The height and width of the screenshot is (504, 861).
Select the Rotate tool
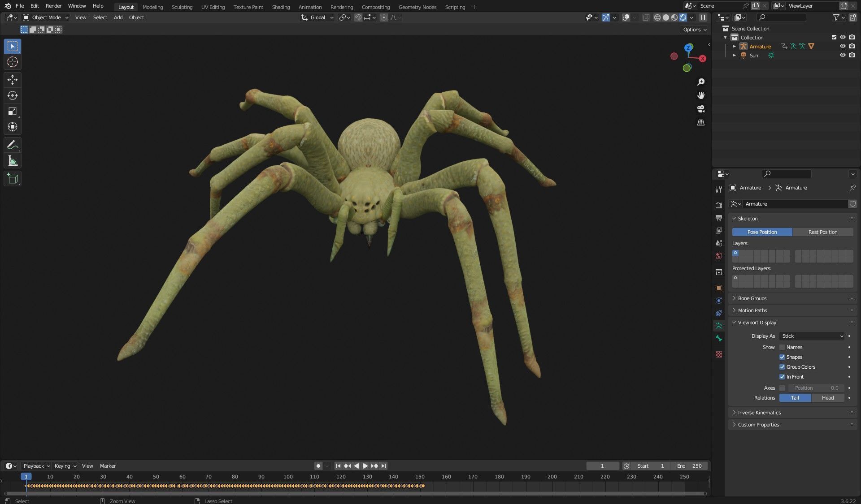pyautogui.click(x=13, y=95)
